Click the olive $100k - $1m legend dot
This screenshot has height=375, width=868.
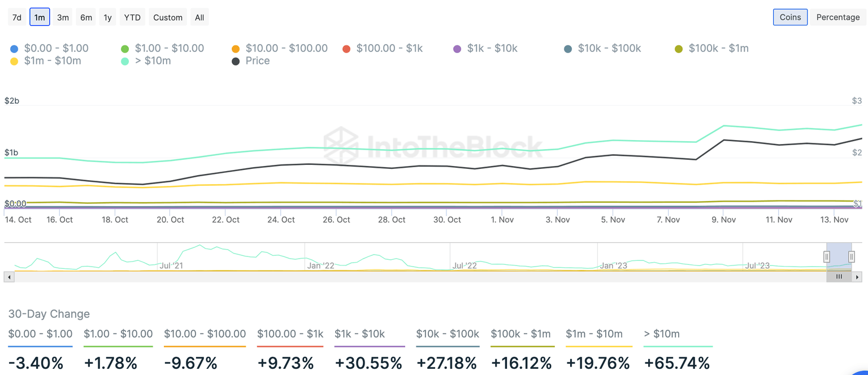coord(678,48)
